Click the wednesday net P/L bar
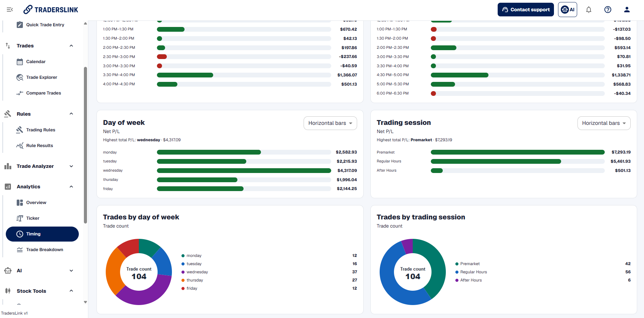Image resolution: width=644 pixels, height=318 pixels. tap(244, 171)
